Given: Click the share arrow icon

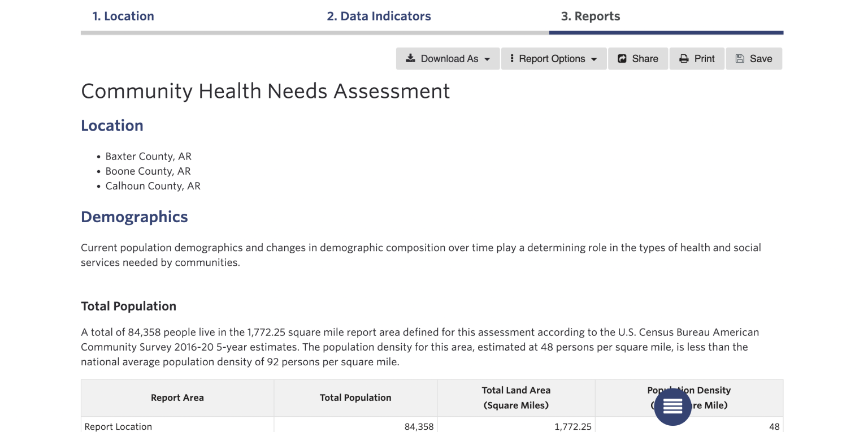Looking at the screenshot, I should pos(622,59).
